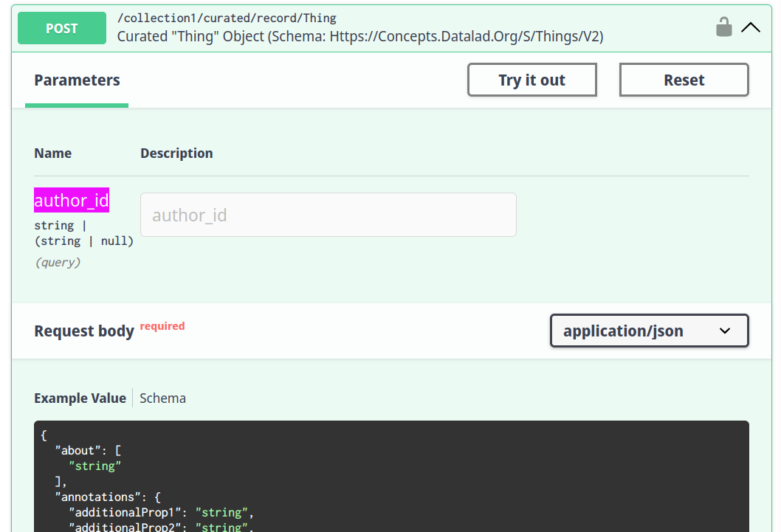
Task: Click the red required label
Action: 162,326
